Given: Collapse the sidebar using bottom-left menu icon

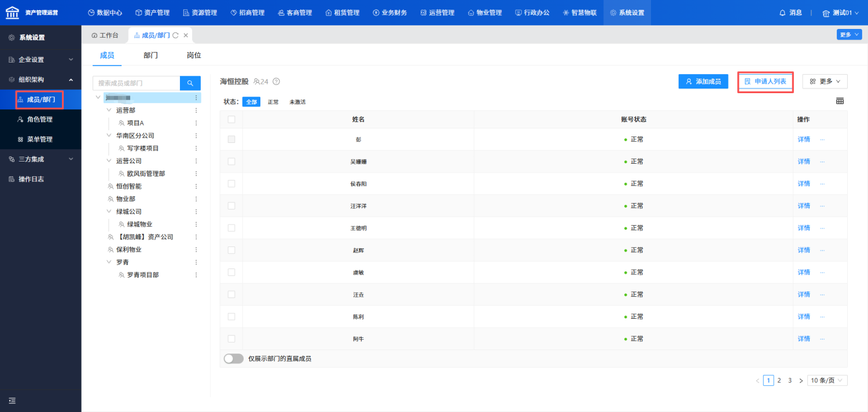Looking at the screenshot, I should point(12,400).
